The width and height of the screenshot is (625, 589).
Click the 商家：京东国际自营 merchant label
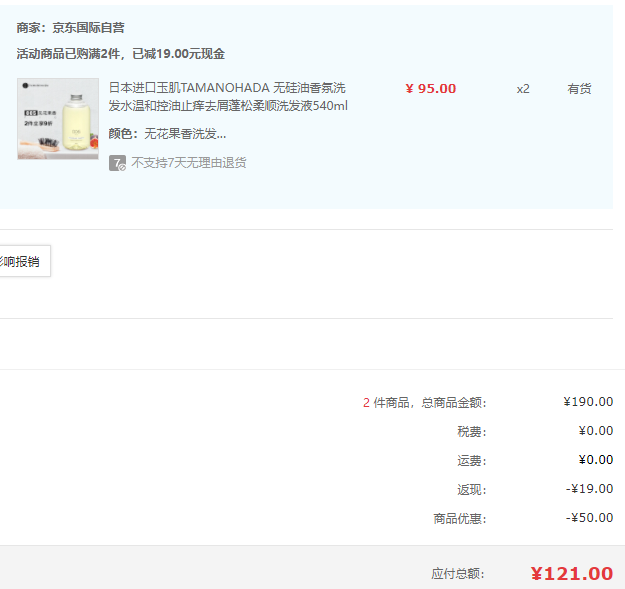71,28
